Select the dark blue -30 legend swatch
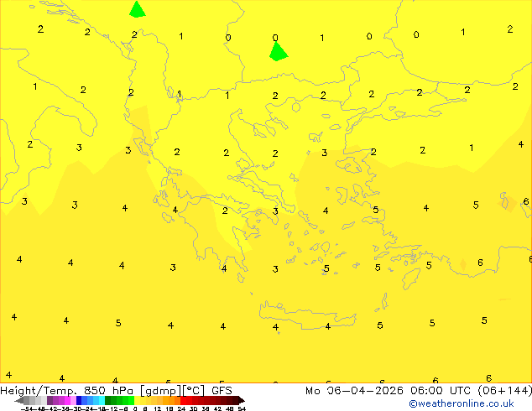Screen dimensions: 532x411 click(x=79, y=400)
